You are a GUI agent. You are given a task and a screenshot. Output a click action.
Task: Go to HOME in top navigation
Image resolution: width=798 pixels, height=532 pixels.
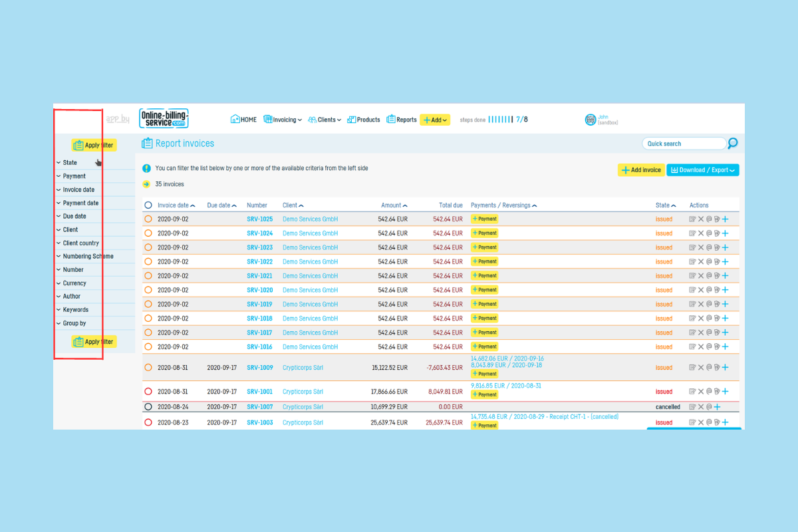click(x=243, y=120)
